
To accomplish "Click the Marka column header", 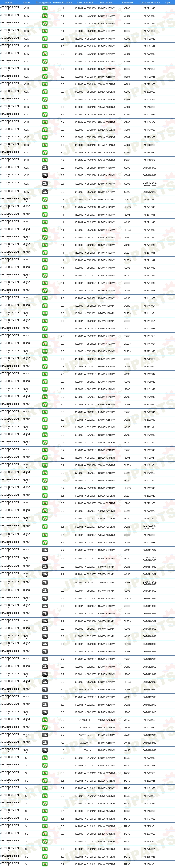I will [x=9, y=2].
